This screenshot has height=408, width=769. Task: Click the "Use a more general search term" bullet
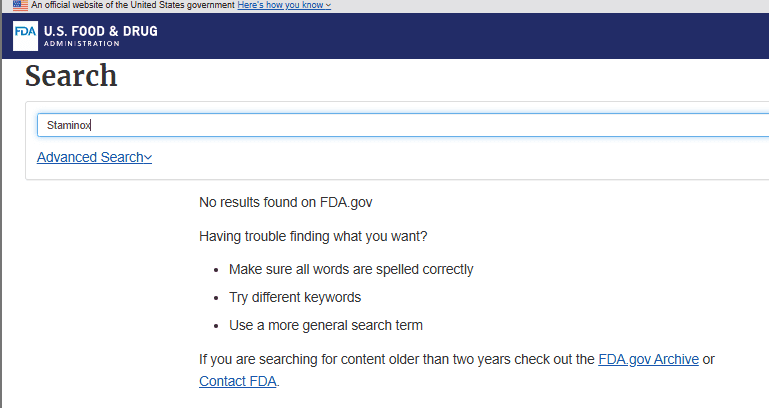click(326, 326)
